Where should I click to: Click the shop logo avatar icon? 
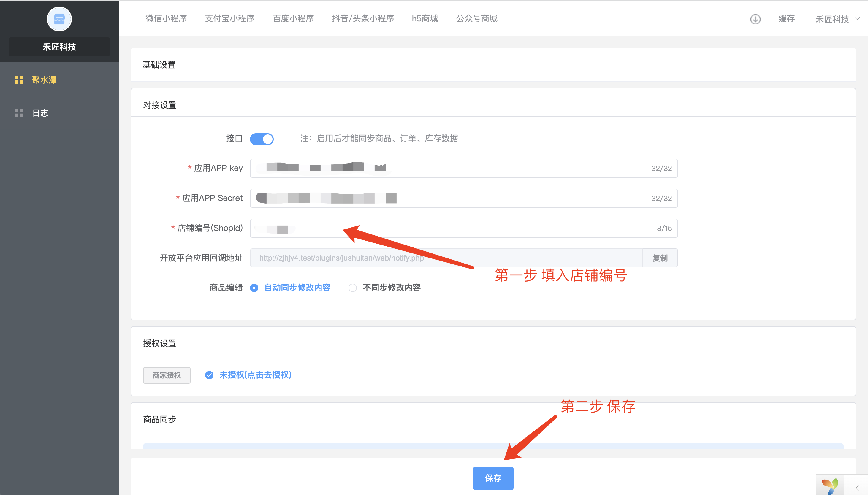(x=59, y=19)
